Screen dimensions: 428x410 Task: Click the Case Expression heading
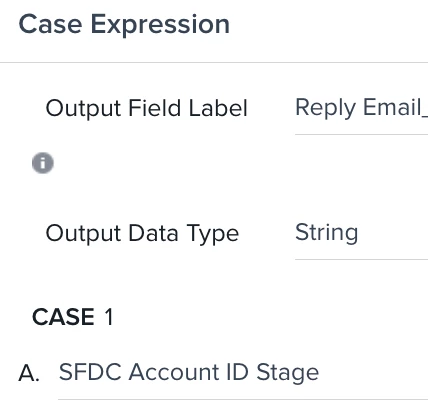point(124,24)
